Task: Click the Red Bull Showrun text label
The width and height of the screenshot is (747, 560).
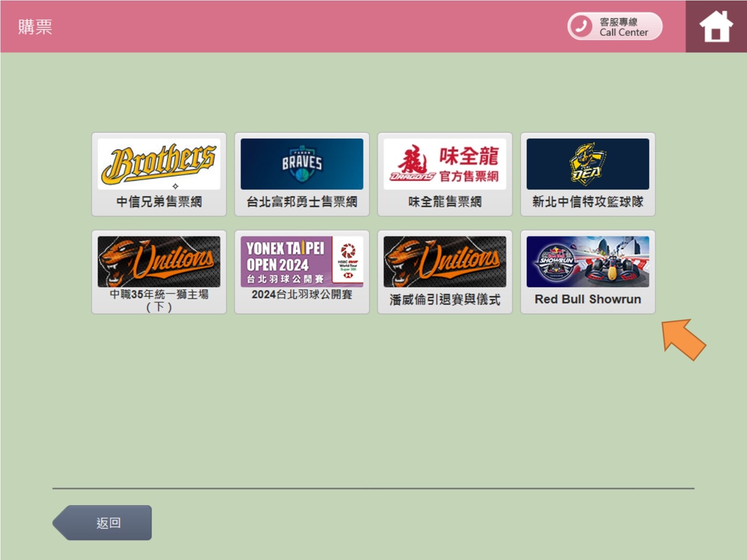Action: pyautogui.click(x=587, y=299)
